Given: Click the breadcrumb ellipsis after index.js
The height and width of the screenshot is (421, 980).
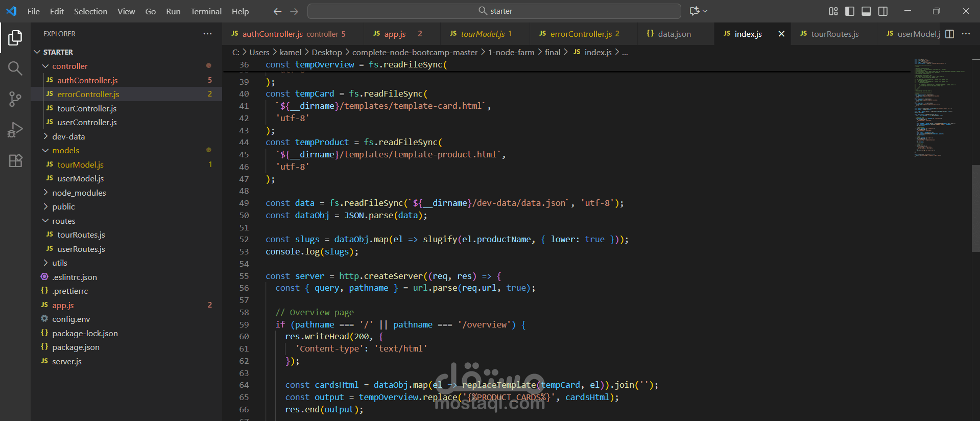Looking at the screenshot, I should tap(625, 52).
